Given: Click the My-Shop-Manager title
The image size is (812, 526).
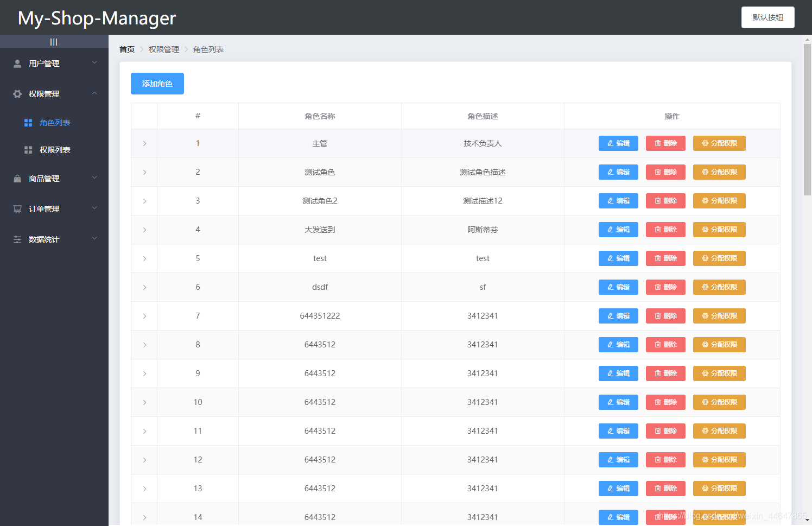Looking at the screenshot, I should 97,18.
